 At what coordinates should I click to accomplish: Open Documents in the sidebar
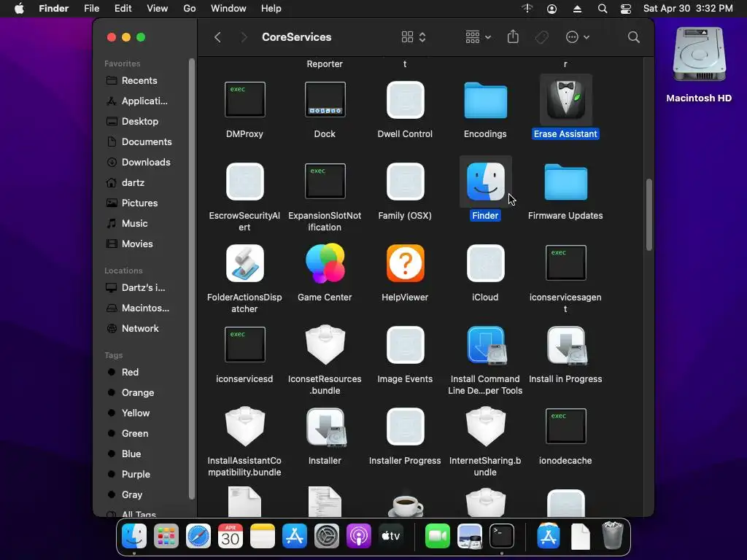click(x=146, y=142)
